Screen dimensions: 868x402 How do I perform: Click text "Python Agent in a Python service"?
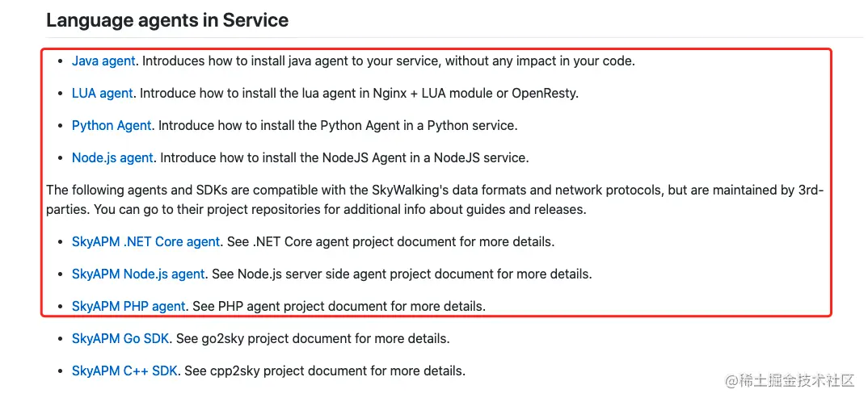417,125
